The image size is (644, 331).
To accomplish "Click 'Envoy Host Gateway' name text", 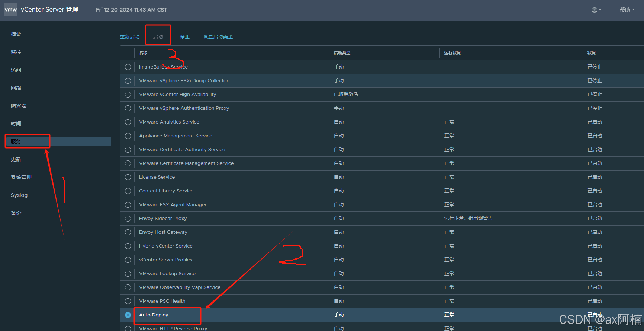I will [x=163, y=232].
